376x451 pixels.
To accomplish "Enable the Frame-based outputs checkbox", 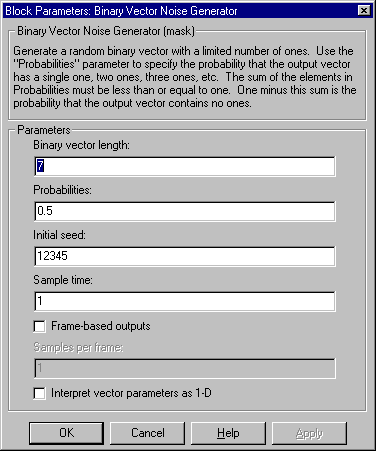I will click(40, 326).
